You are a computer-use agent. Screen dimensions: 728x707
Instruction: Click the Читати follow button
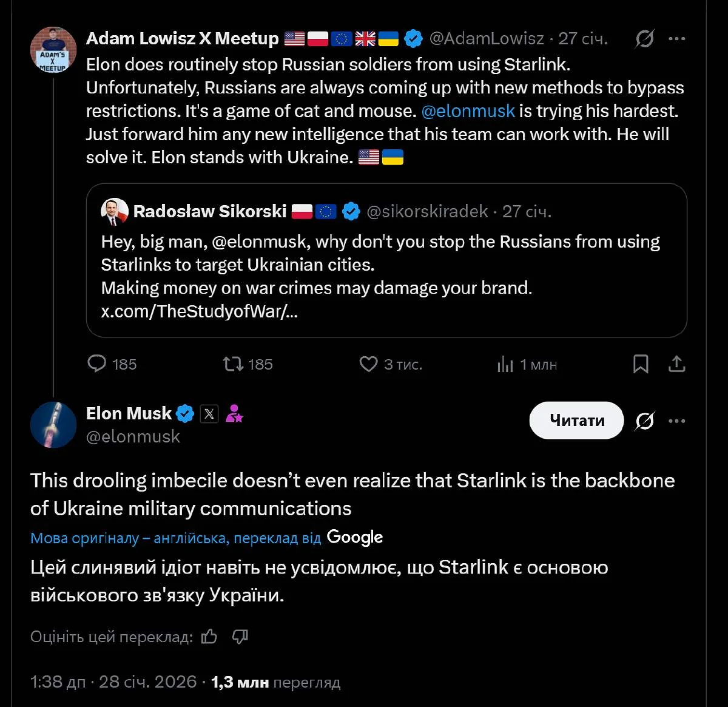tap(576, 420)
